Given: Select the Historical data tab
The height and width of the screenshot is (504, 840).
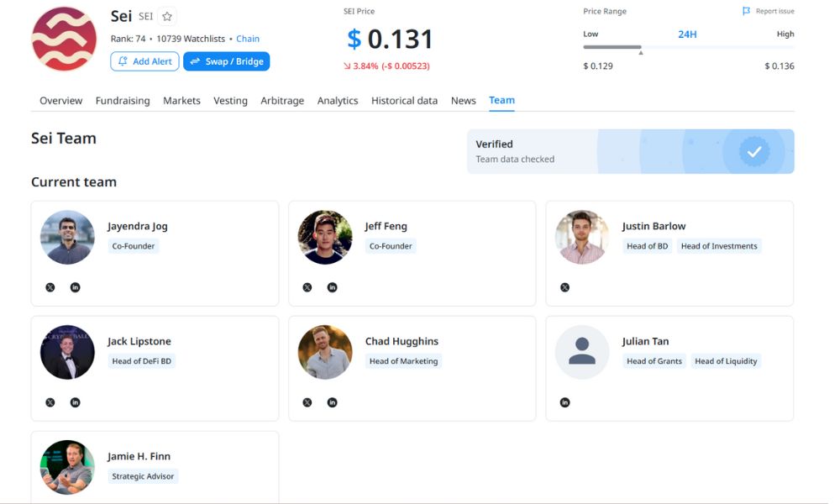Looking at the screenshot, I should tap(404, 101).
